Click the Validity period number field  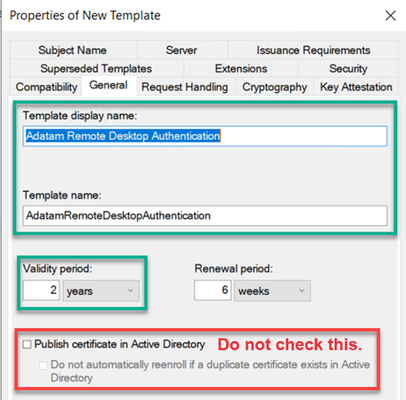click(x=41, y=290)
